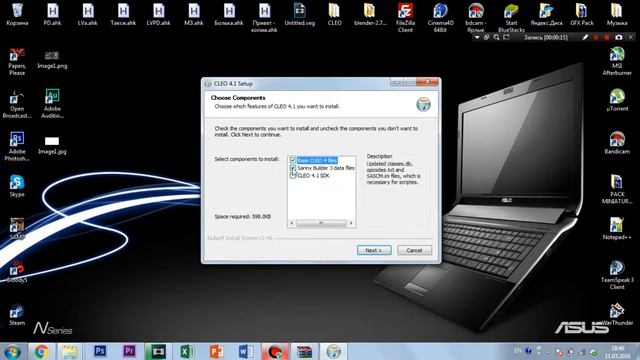Select the Музыка folder
Image resolution: width=640 pixels, height=360 pixels.
(617, 14)
